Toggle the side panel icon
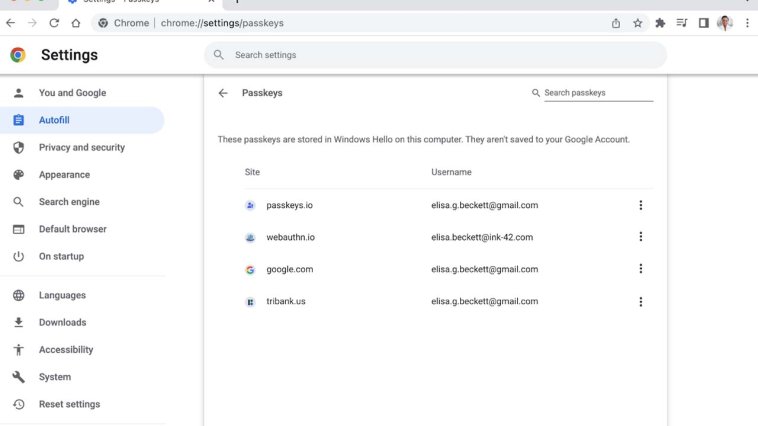 point(704,23)
